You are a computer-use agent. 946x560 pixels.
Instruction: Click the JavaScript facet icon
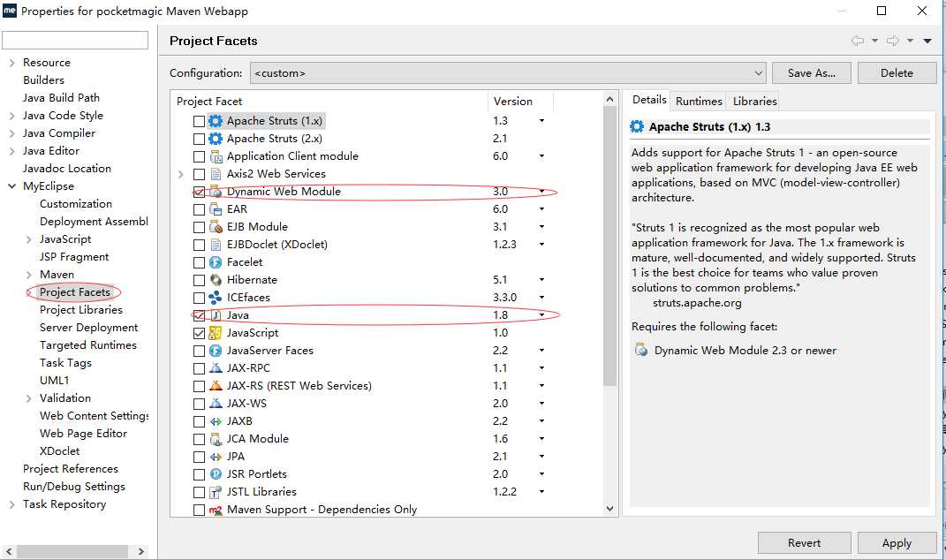click(216, 333)
